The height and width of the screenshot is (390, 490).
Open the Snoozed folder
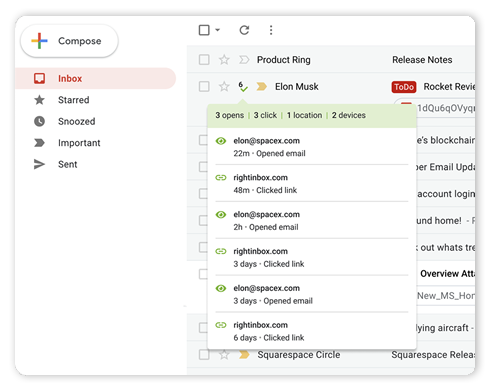click(x=76, y=121)
